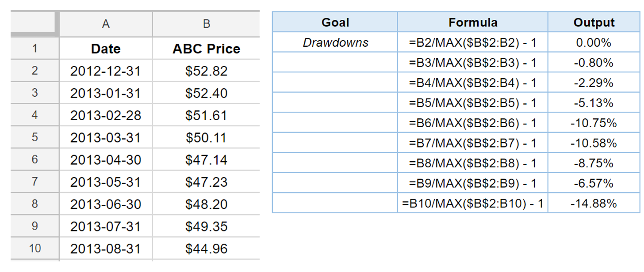Click the select-all corner box
This screenshot has height=272, width=644.
coord(34,24)
